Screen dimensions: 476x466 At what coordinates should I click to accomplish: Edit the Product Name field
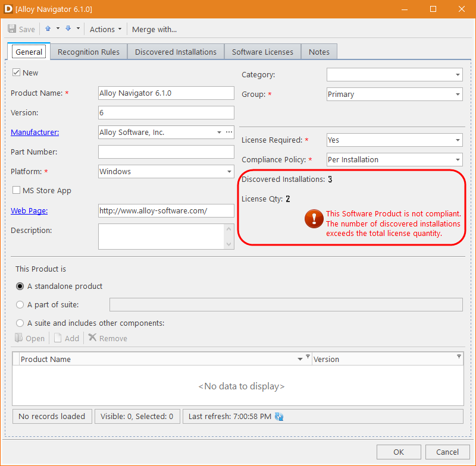166,93
